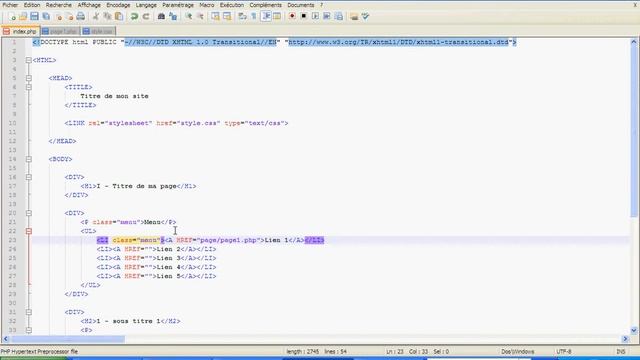Click the user-defined language icon
Viewport: 640px width, 360px height.
click(277, 17)
